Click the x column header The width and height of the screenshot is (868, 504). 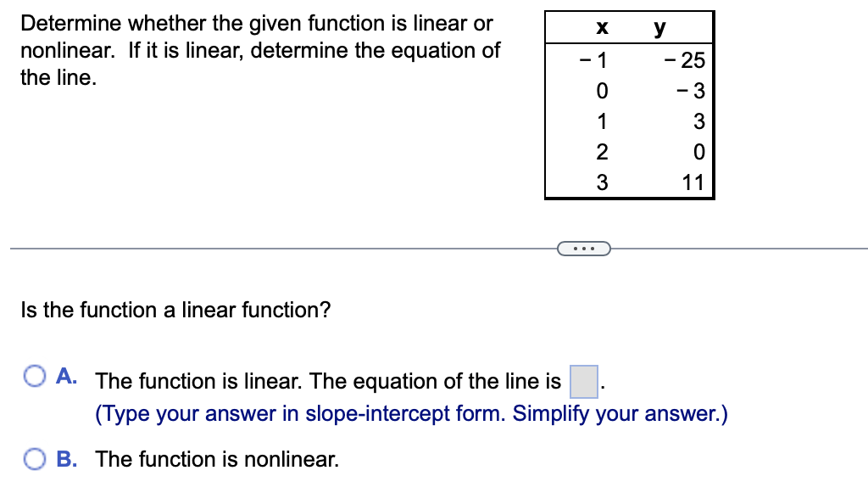coord(601,28)
